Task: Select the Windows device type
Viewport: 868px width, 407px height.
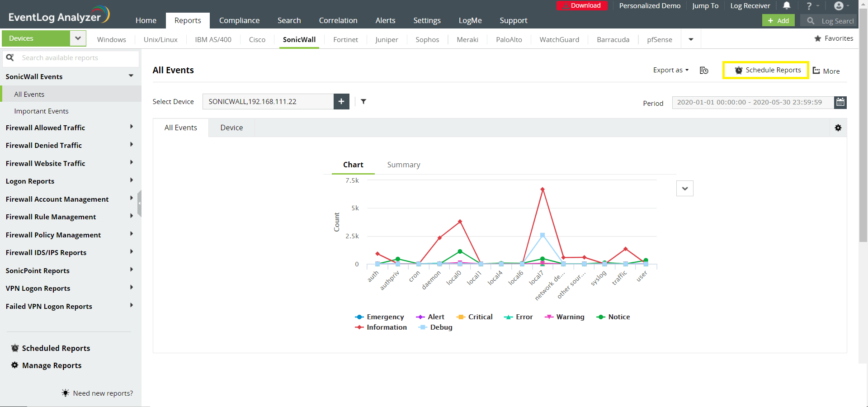Action: click(x=112, y=40)
